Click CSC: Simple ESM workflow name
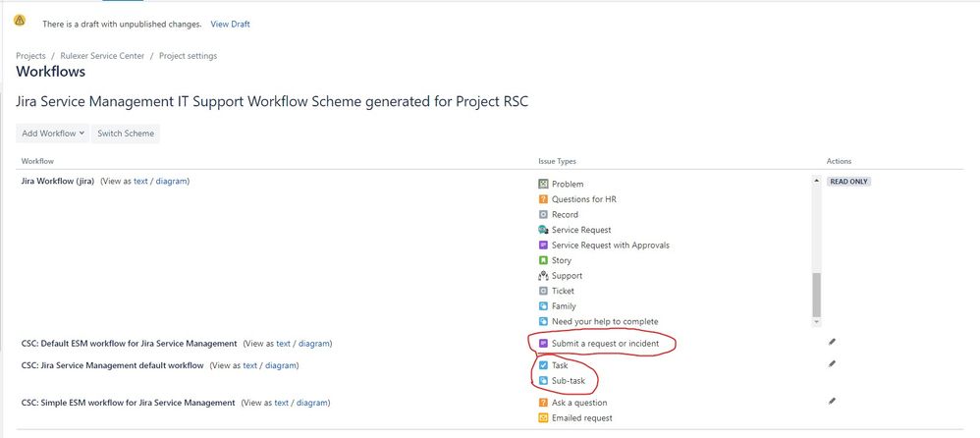This screenshot has width=980, height=438. pyautogui.click(x=128, y=403)
